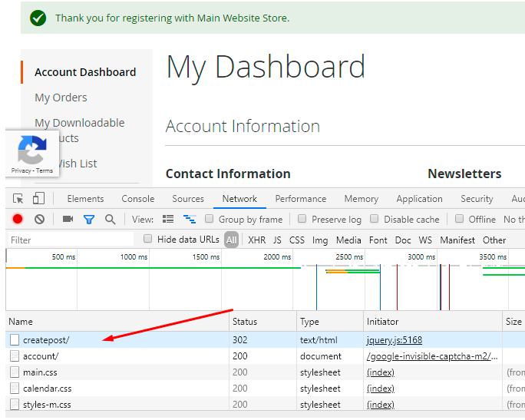Check the Preserve log option
The height and width of the screenshot is (420, 525).
[302, 219]
